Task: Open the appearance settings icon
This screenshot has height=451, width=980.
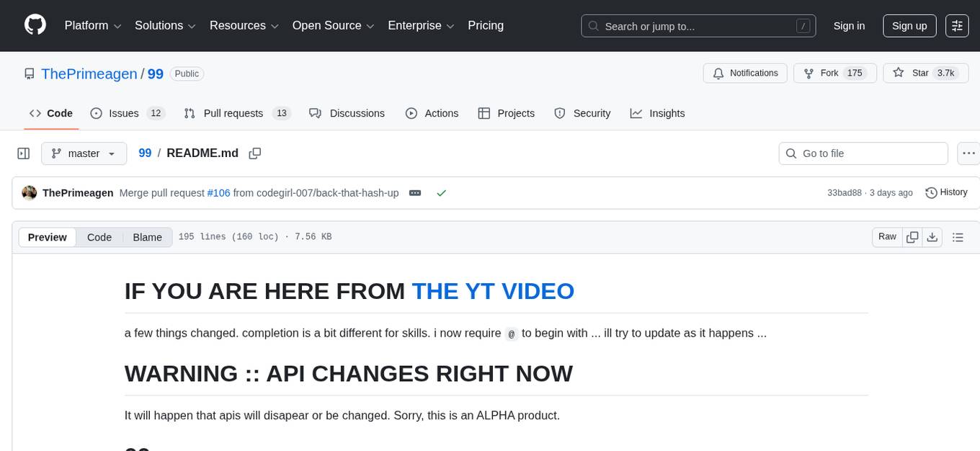Action: pyautogui.click(x=957, y=26)
